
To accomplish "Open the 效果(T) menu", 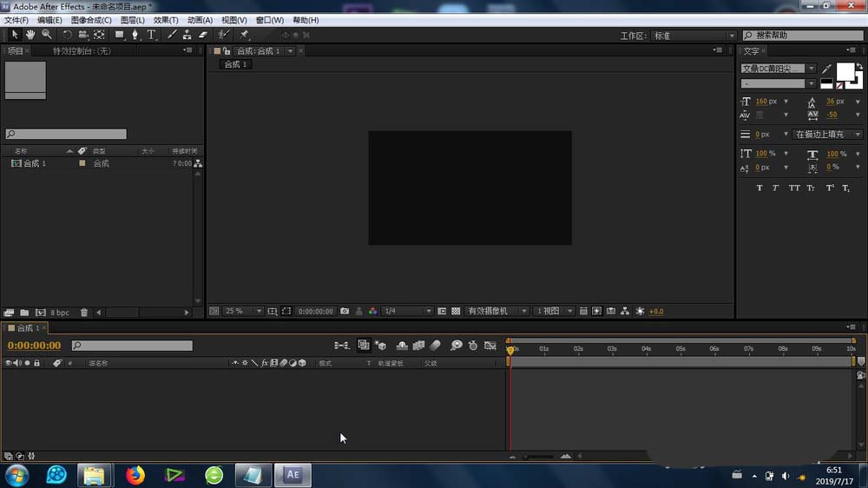I will click(166, 20).
